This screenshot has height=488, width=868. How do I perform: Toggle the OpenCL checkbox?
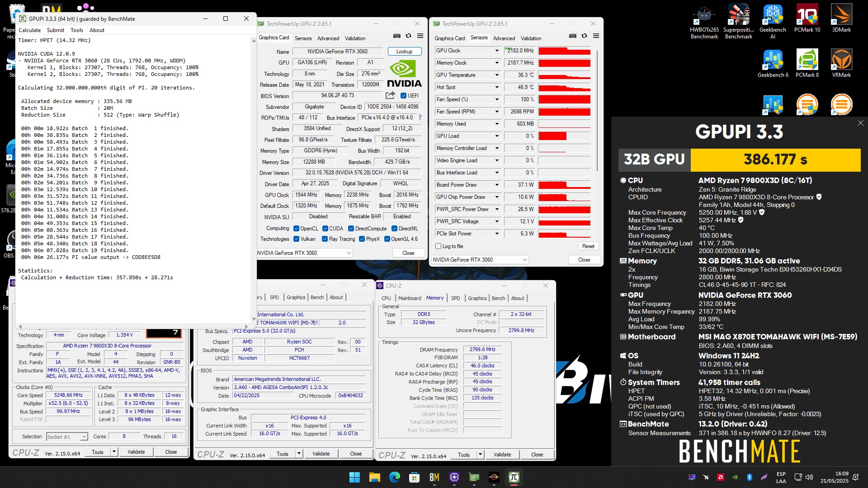(x=296, y=229)
